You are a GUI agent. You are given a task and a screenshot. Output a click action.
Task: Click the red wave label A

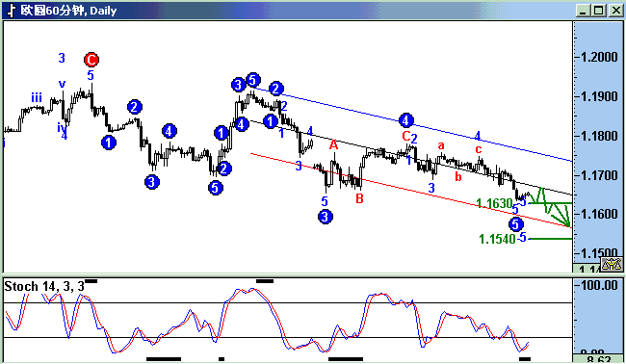point(334,144)
